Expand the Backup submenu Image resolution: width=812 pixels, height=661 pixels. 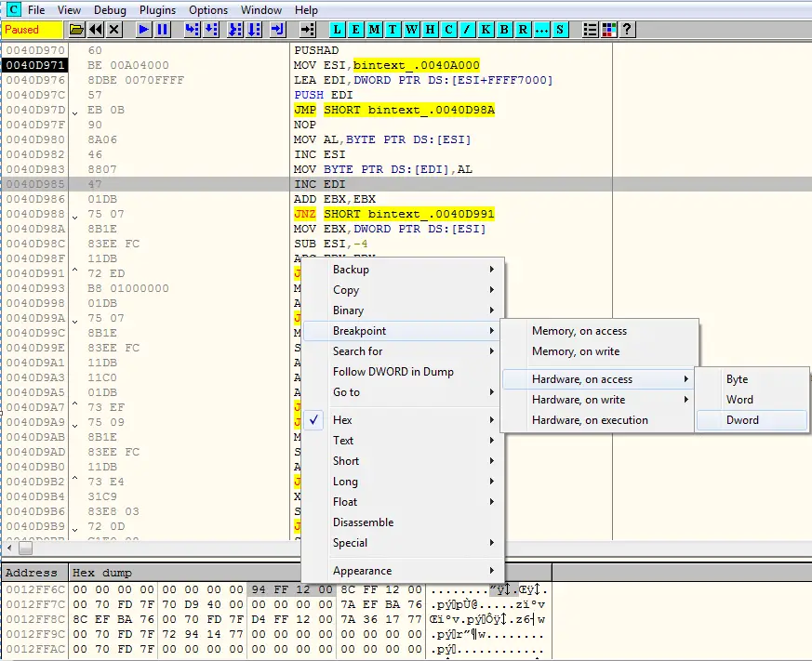click(x=403, y=270)
